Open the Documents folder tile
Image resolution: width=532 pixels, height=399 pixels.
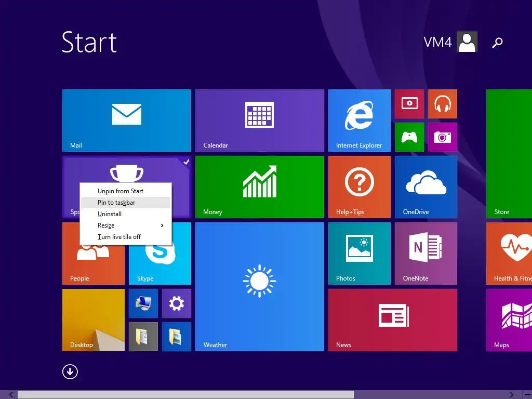click(143, 337)
